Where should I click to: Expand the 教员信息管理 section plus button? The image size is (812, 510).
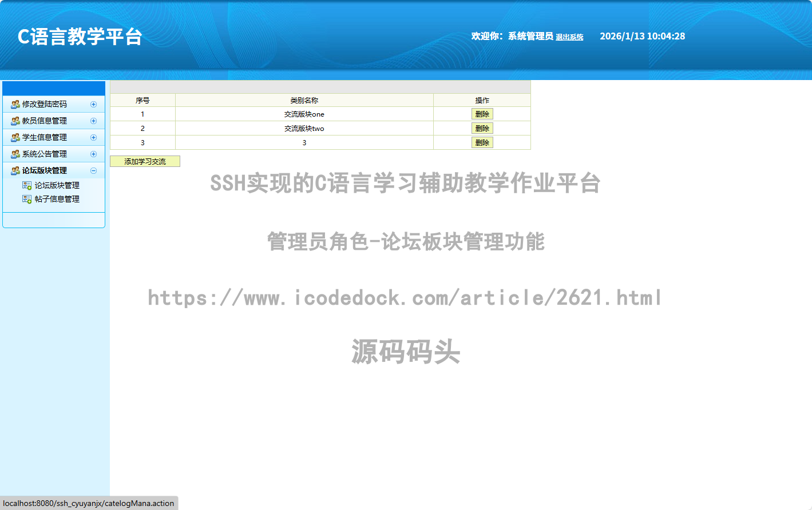(x=93, y=121)
